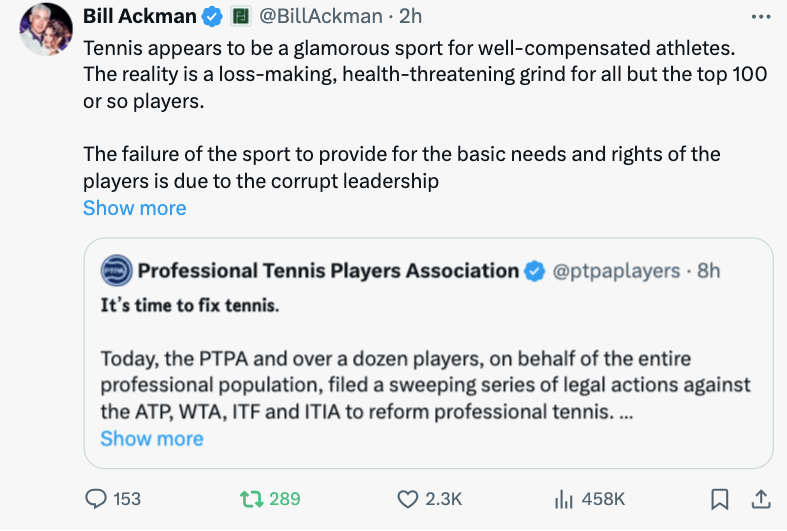Open the @BillAckman handle link
This screenshot has width=787, height=531.
(320, 16)
